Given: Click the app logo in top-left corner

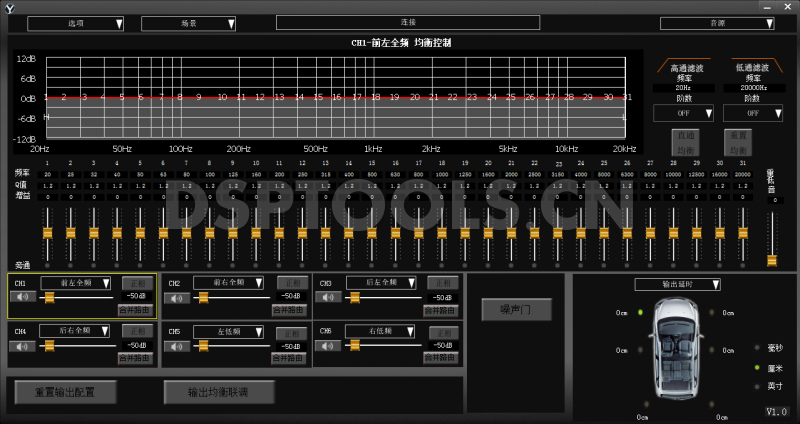Looking at the screenshot, I should (9, 7).
